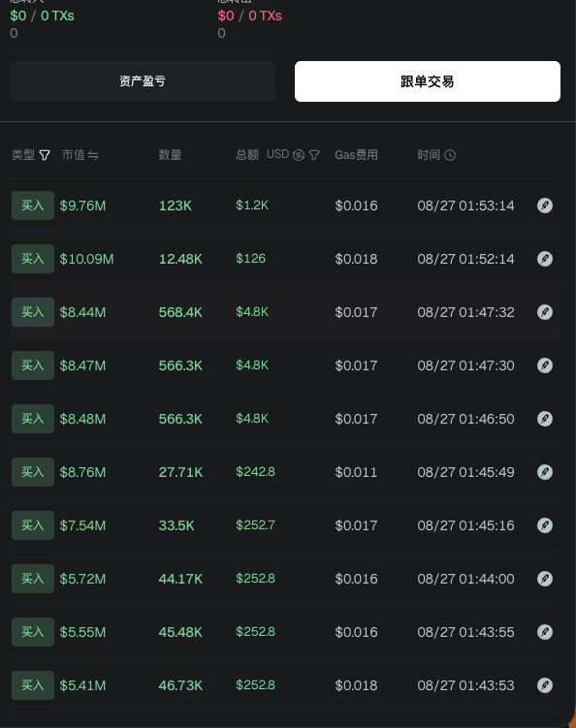Switch the USD currency toggle icon

coord(299,155)
